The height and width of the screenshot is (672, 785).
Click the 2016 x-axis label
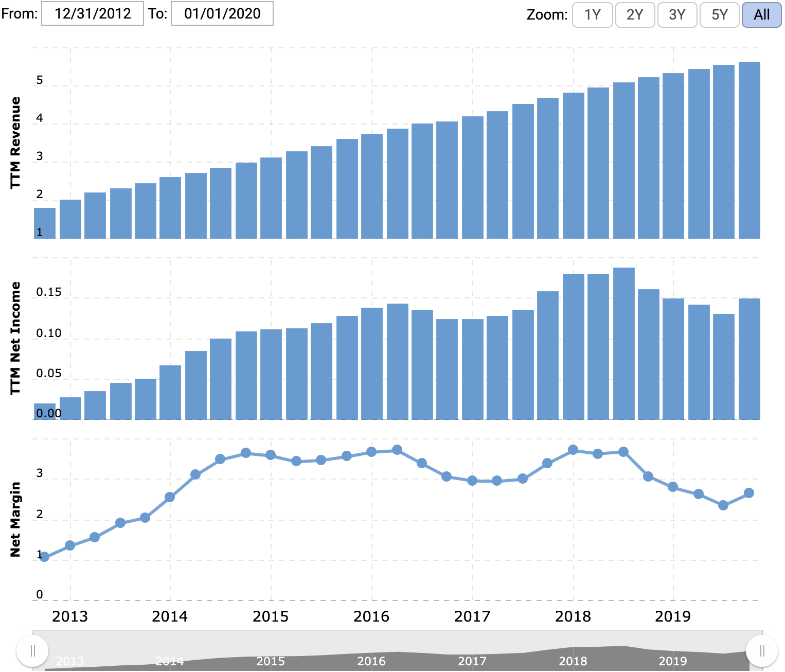coord(371,616)
